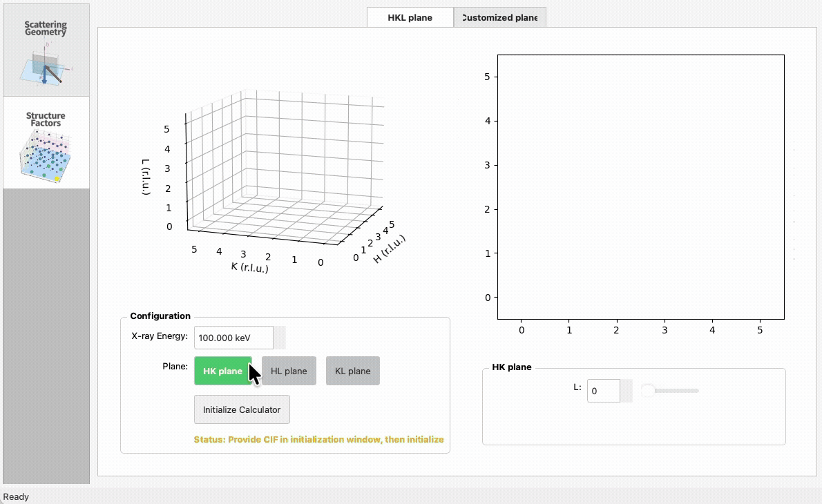
Task: Open the Structure Factors sidebar panel
Action: 46,142
